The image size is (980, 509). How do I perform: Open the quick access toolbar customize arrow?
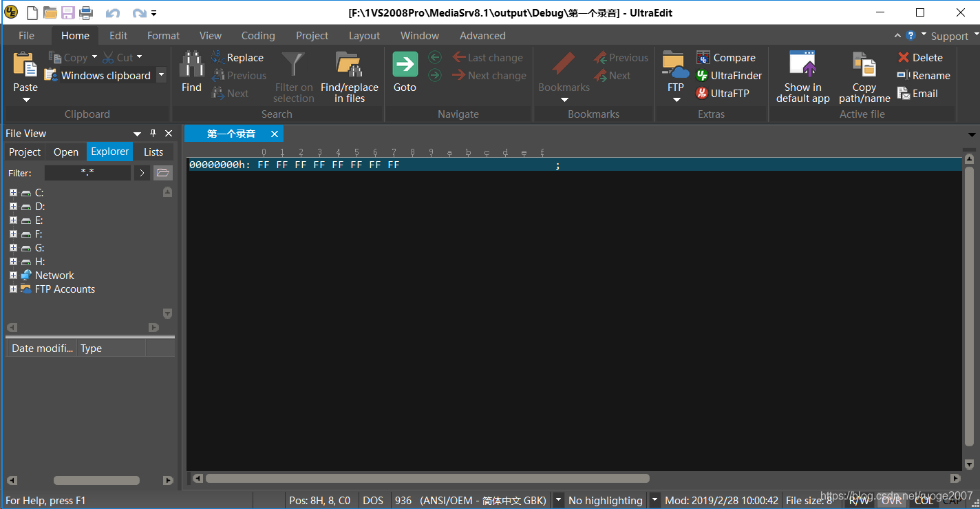153,13
